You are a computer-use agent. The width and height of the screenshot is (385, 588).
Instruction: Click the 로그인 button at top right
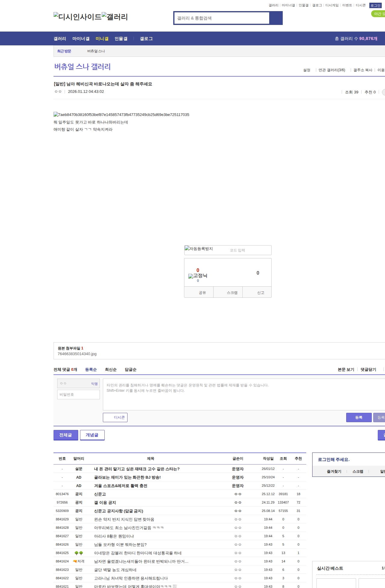pos(375,5)
